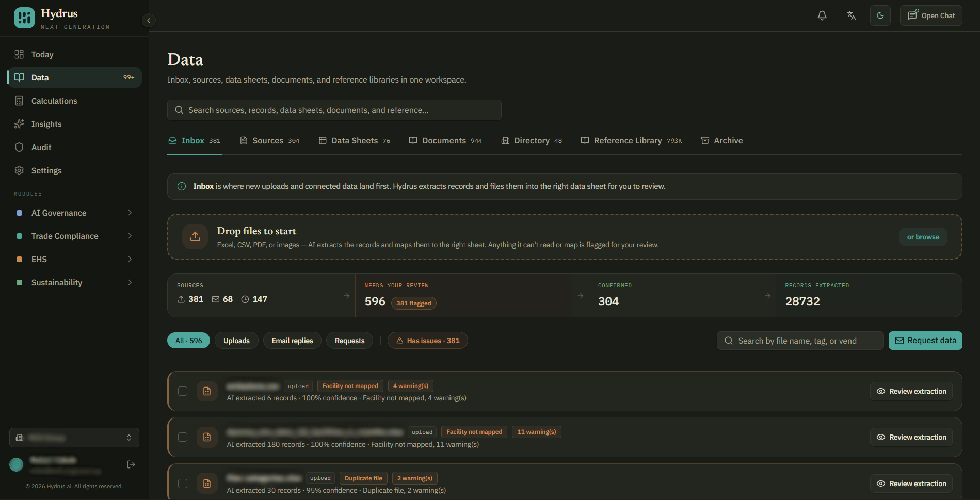The image size is (980, 500).
Task: Filter inbox by Uploads
Action: (236, 341)
